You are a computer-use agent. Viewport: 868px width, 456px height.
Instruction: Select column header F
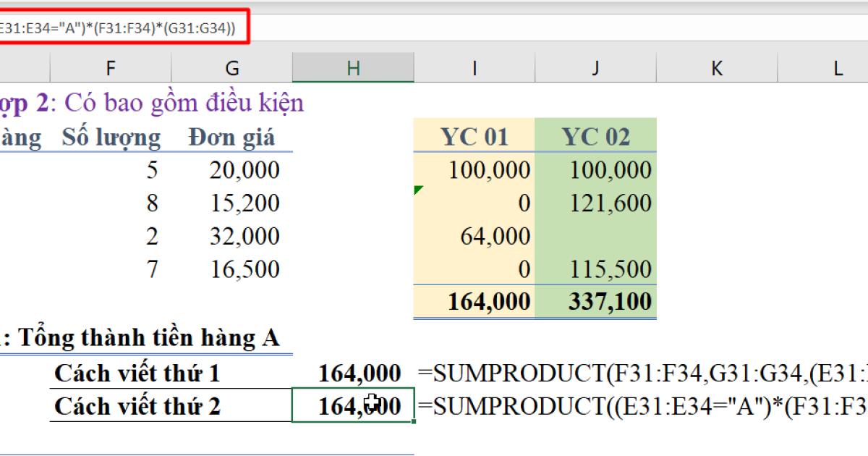coord(110,67)
